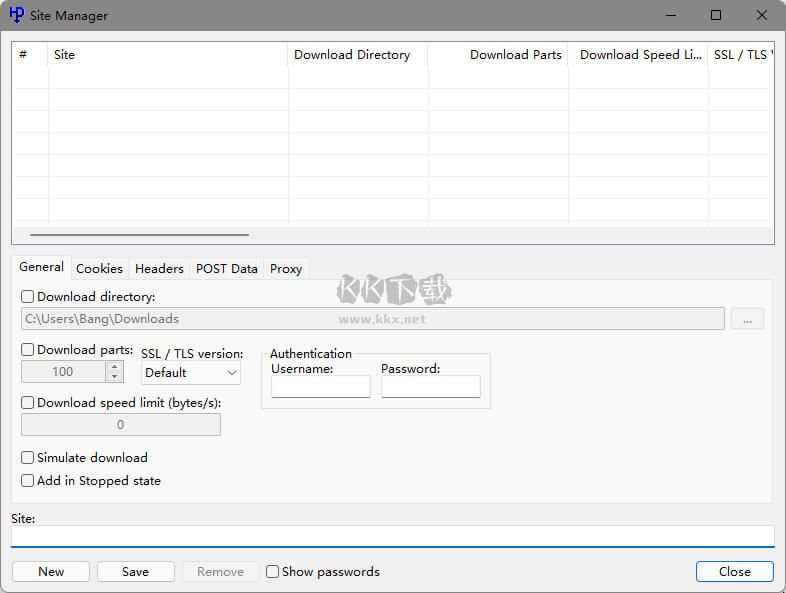
Task: Click the Site Manager app icon in title bar
Action: [16, 15]
